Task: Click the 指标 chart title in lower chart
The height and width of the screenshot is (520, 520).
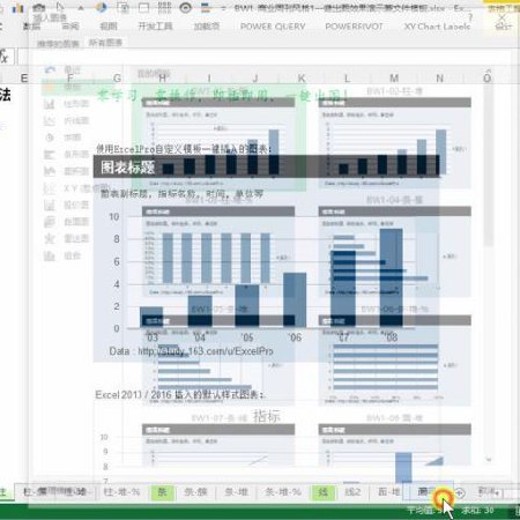Action: (267, 416)
